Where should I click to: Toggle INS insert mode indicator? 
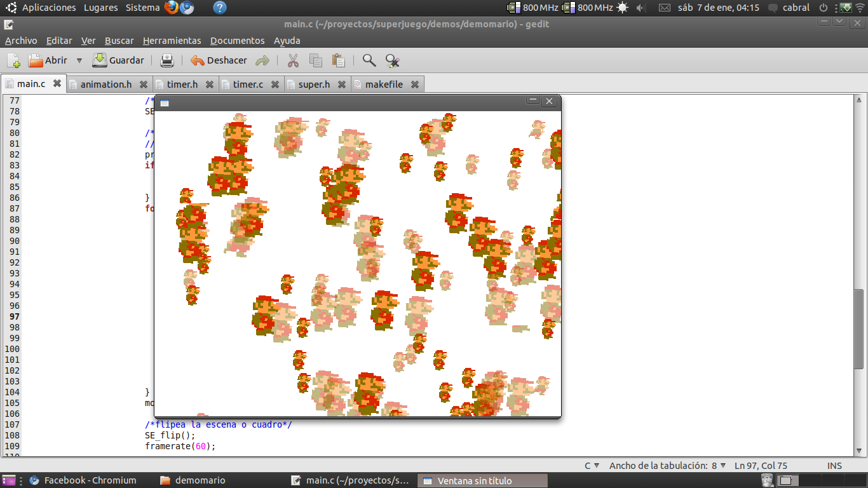click(x=834, y=466)
